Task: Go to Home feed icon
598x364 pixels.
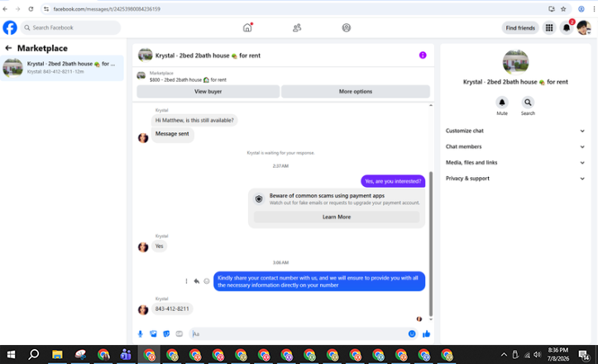Action: (x=247, y=27)
